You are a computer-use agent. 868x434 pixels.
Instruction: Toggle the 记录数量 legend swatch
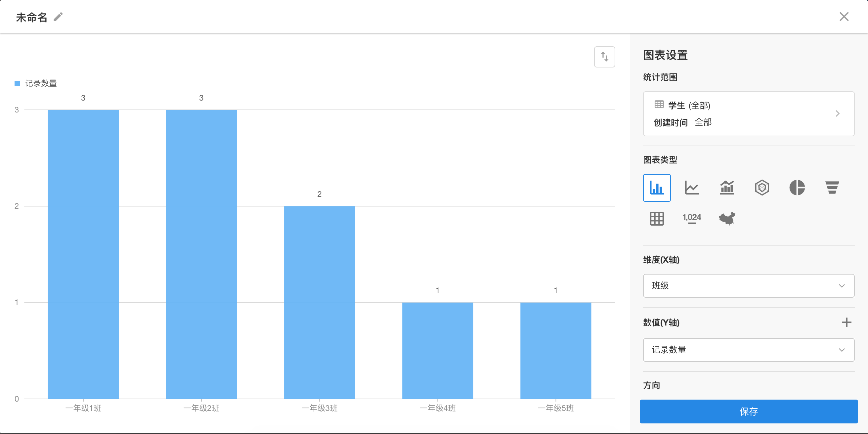18,83
